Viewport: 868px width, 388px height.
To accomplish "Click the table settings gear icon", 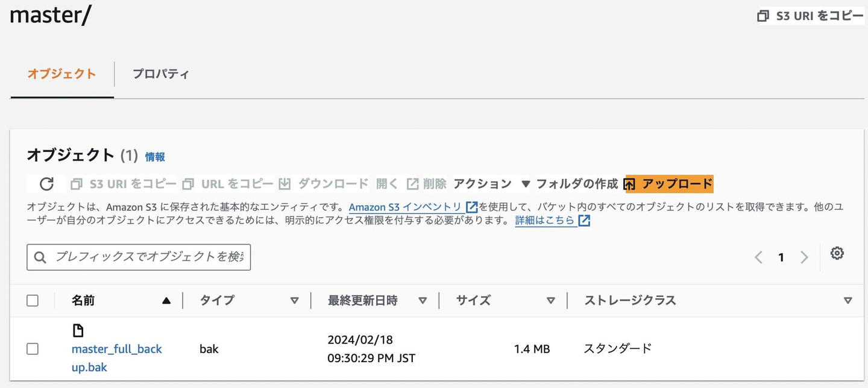I will pos(837,254).
